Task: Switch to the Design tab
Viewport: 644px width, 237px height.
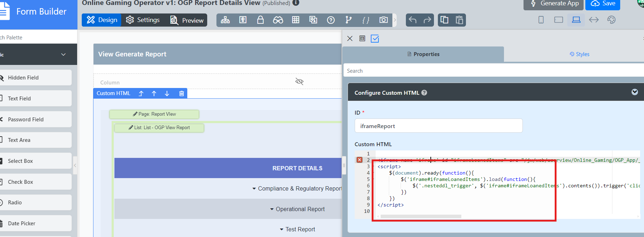Action: point(102,20)
